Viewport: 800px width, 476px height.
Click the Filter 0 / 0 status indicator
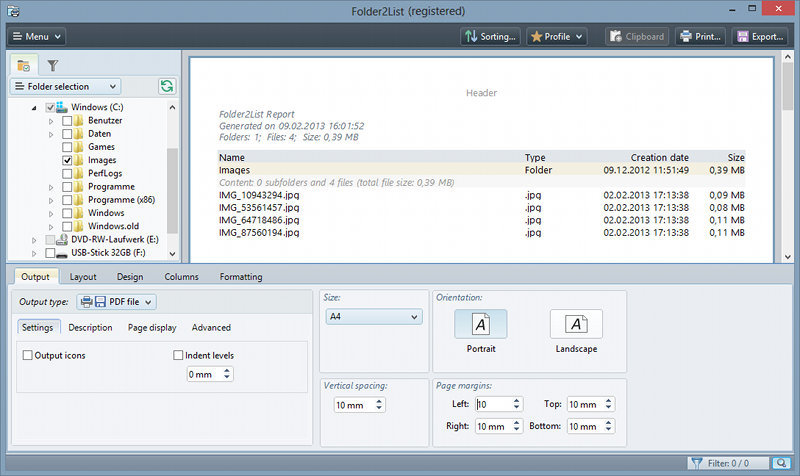728,463
